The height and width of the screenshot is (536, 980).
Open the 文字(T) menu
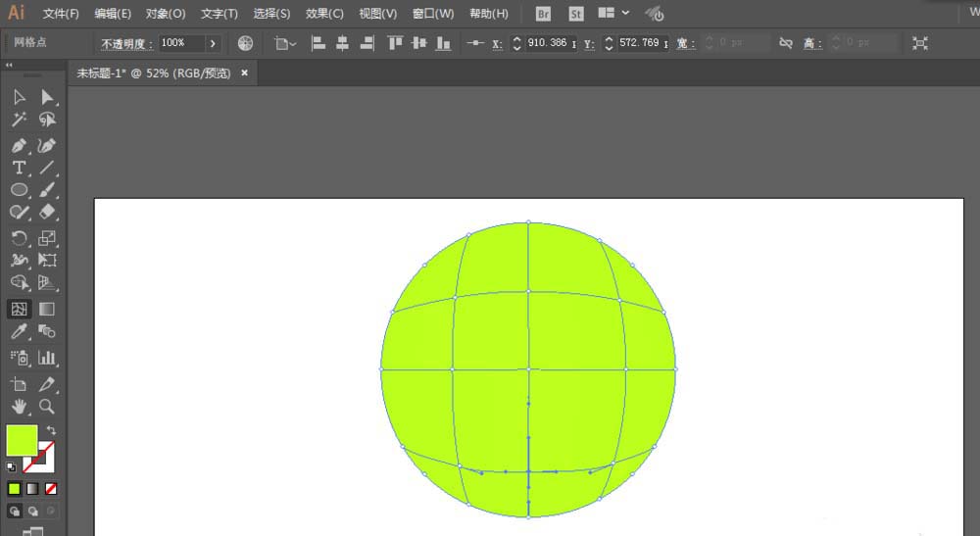click(x=220, y=14)
